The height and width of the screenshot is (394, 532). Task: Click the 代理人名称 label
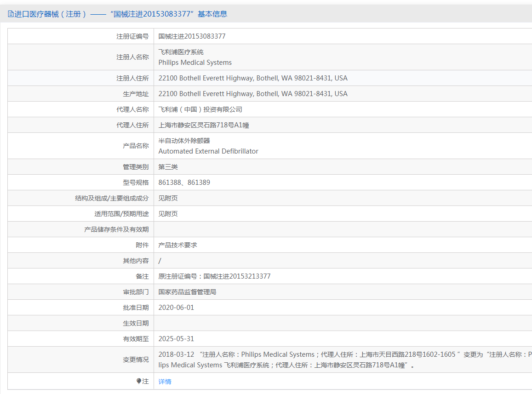tap(133, 109)
